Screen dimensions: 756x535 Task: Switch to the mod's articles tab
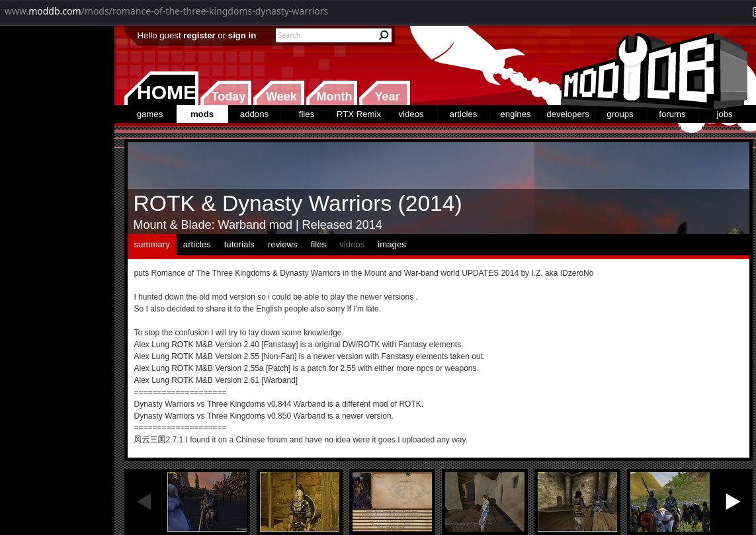[196, 245]
